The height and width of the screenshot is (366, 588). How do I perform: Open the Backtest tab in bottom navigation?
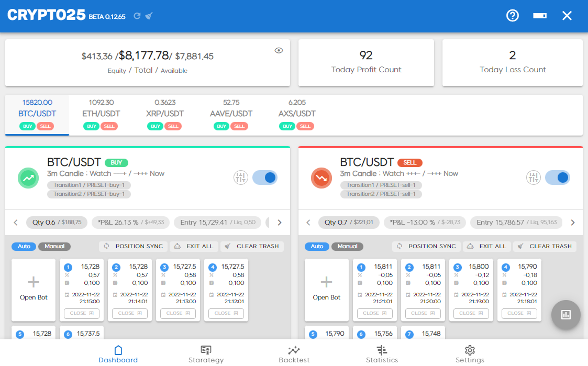(294, 354)
